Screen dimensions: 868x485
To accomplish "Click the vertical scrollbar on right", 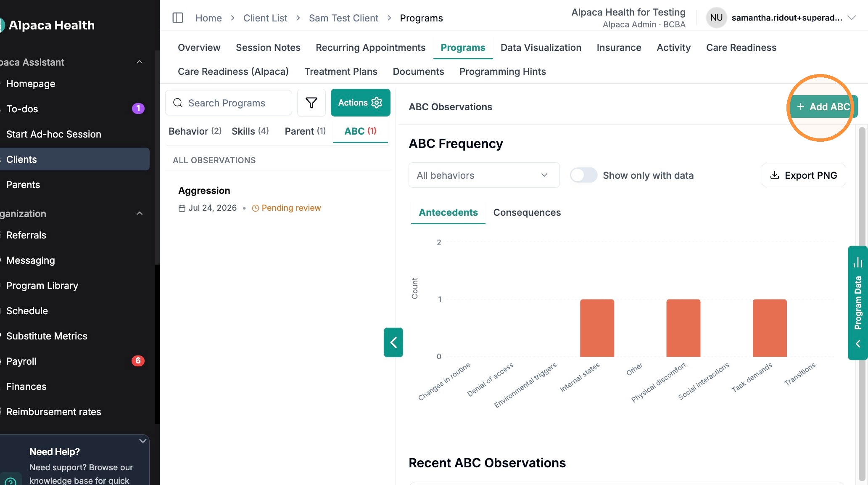I will 862,303.
